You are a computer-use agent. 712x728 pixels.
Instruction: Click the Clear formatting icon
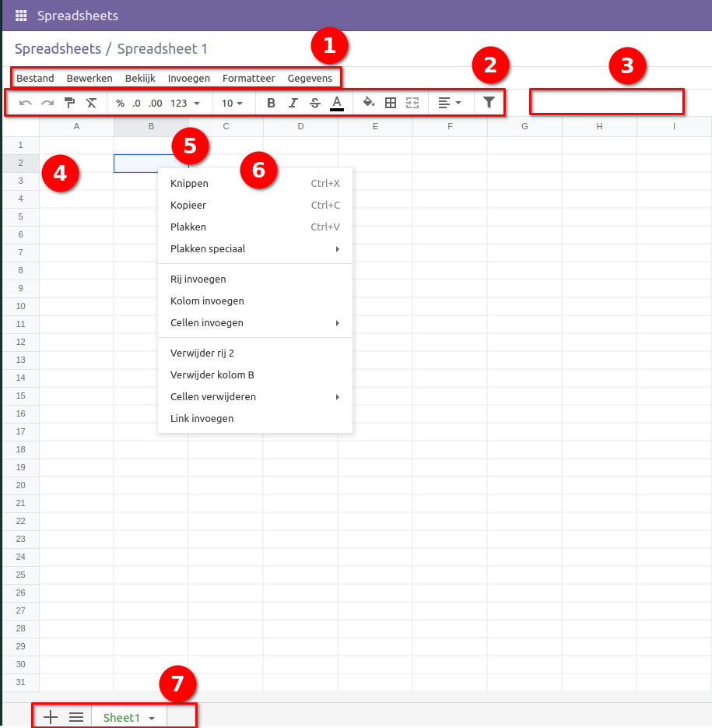point(89,102)
